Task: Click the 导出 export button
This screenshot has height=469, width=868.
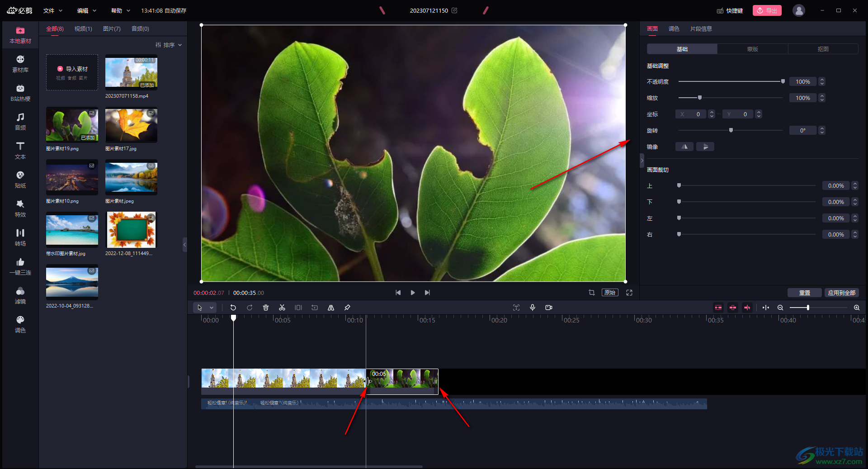Action: (767, 10)
